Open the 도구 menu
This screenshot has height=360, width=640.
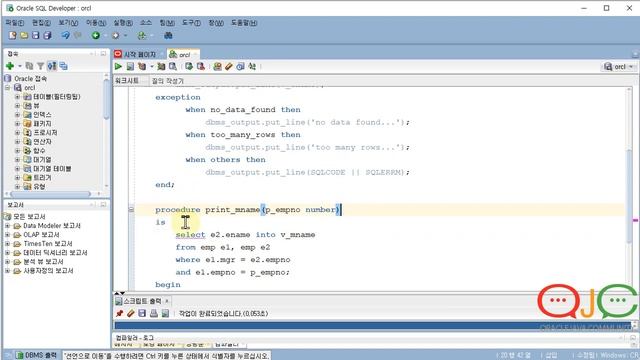pyautogui.click(x=191, y=23)
